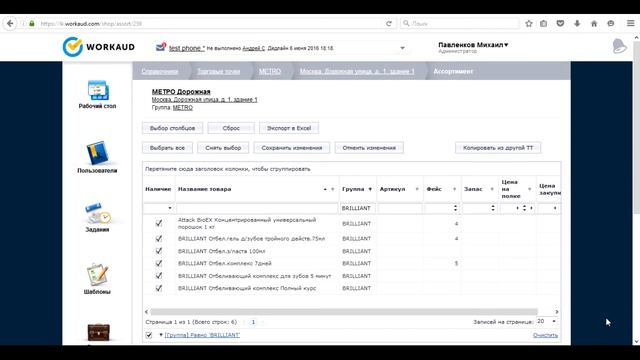Click the horizontal table scrollbar

[x=344, y=312]
